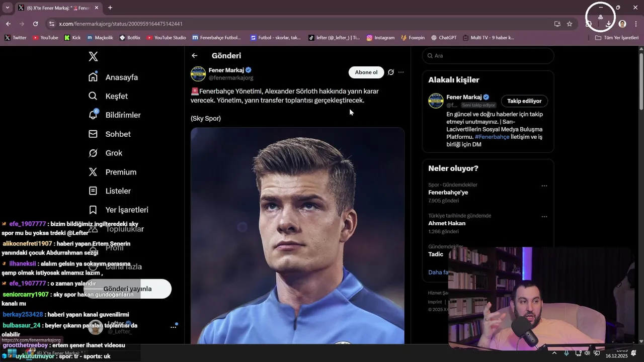The width and height of the screenshot is (644, 362).
Task: Open Listeler in sidebar
Action: tap(110, 191)
